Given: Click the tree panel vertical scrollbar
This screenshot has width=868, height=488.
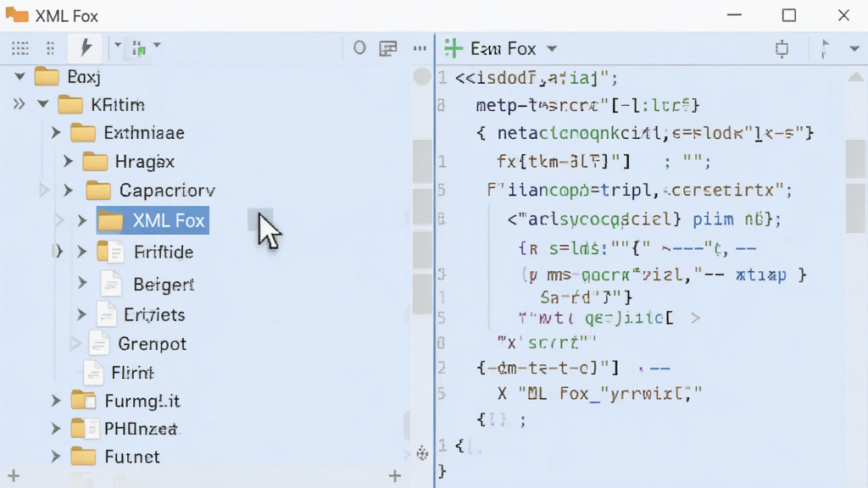Looking at the screenshot, I should (422, 227).
